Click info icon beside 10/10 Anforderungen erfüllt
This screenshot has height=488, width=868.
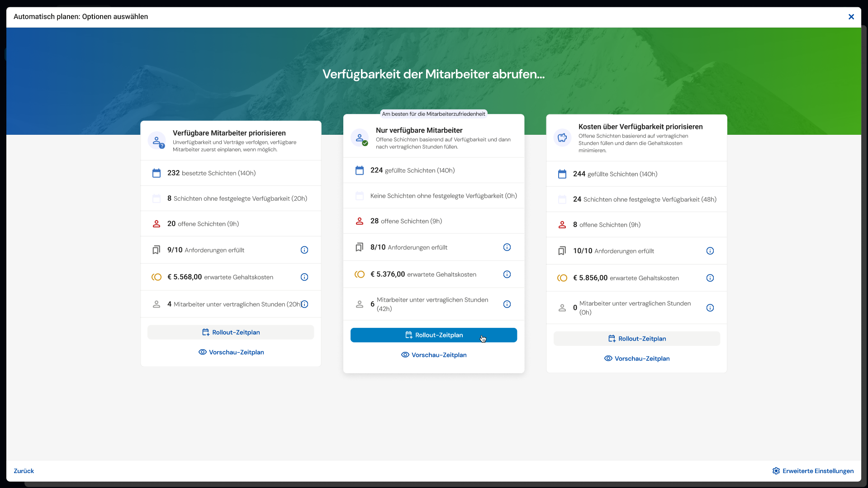coord(710,251)
